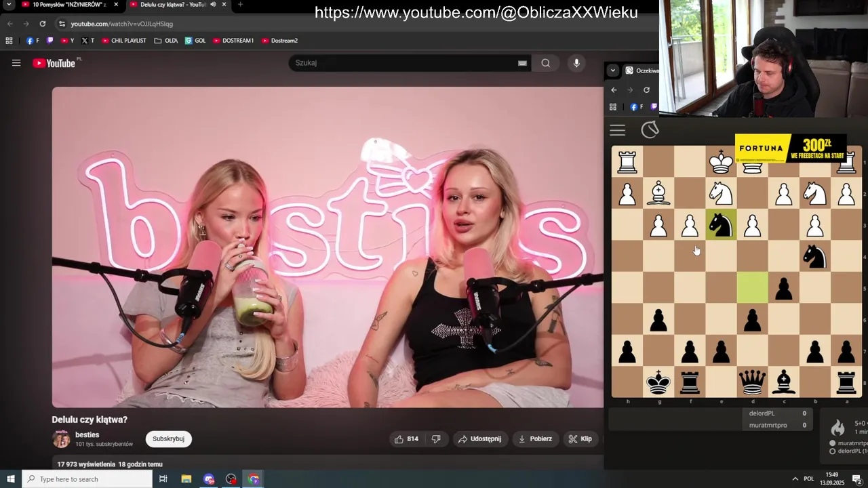
Task: Share the video via Udostępnij
Action: [x=480, y=439]
